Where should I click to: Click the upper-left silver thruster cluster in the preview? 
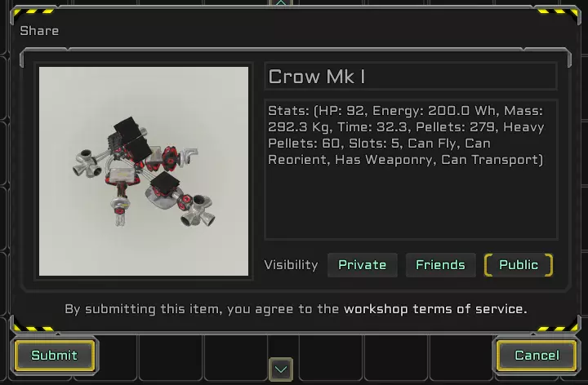[87, 165]
